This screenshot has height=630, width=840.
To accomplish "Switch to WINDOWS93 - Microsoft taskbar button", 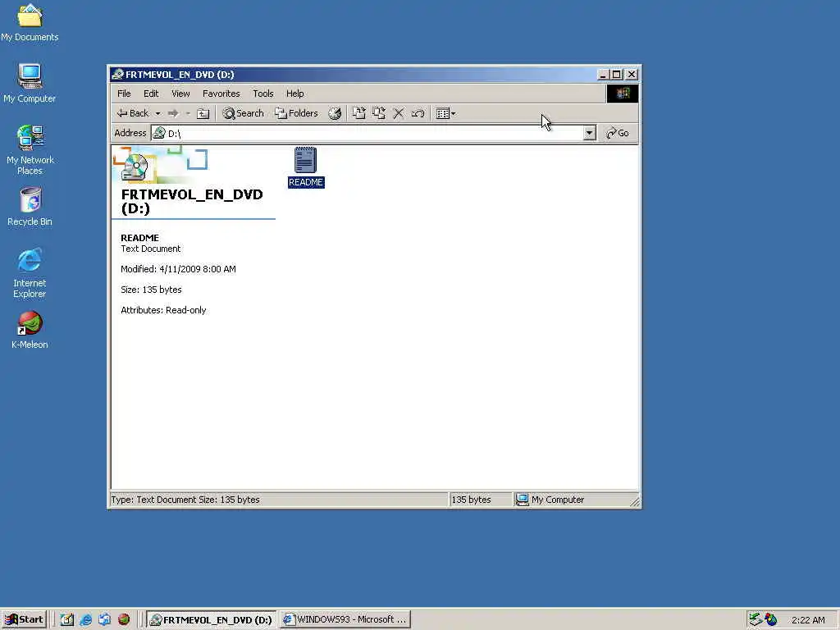I will (x=345, y=620).
